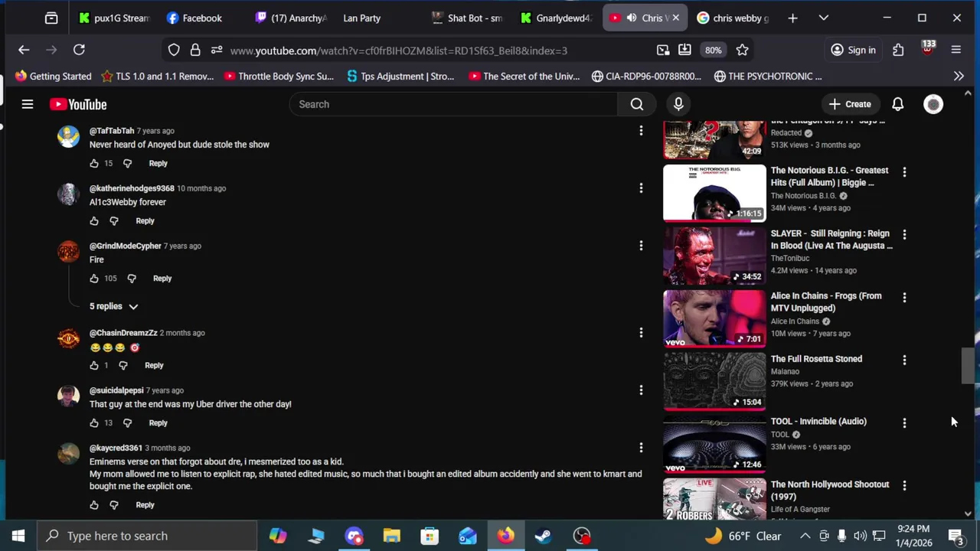Open action menu for @katherinehodges9368 comment

point(641,188)
